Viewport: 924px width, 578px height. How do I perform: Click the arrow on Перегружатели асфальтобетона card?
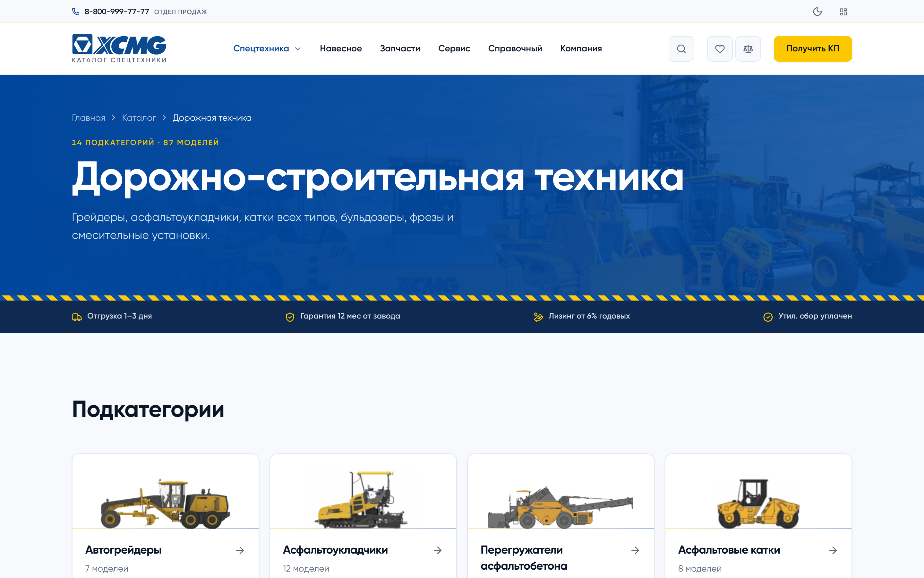(x=635, y=550)
